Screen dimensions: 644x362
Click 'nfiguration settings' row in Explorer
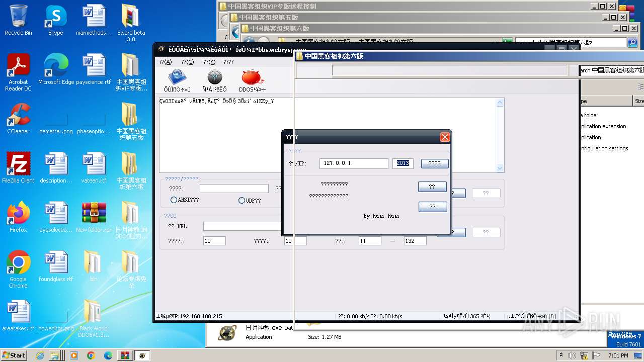click(x=604, y=148)
